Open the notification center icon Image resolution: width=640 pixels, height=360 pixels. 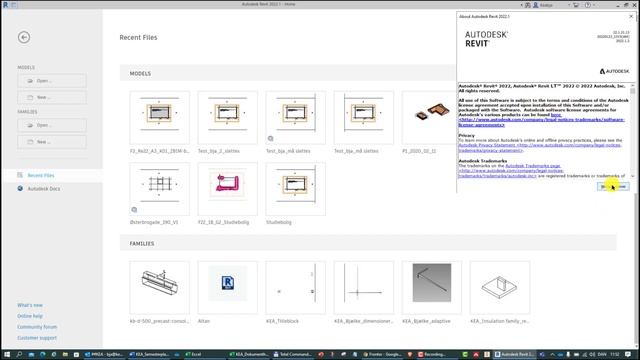pos(628,354)
